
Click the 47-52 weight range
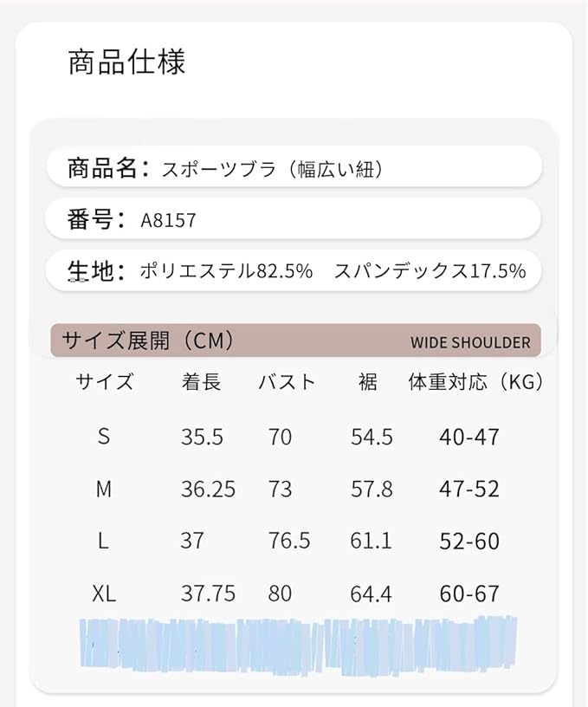[469, 490]
